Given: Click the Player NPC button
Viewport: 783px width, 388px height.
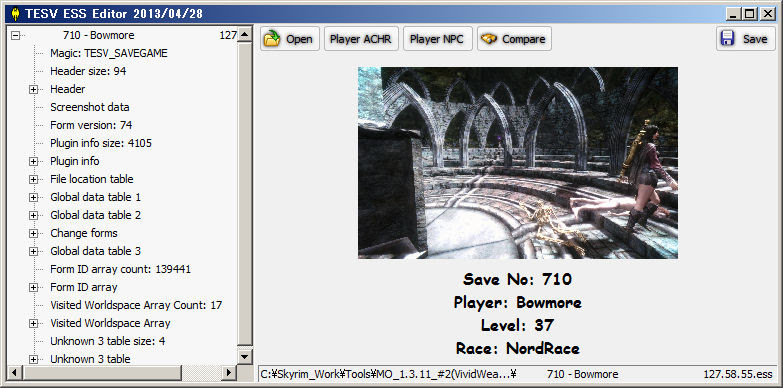Looking at the screenshot, I should 437,39.
